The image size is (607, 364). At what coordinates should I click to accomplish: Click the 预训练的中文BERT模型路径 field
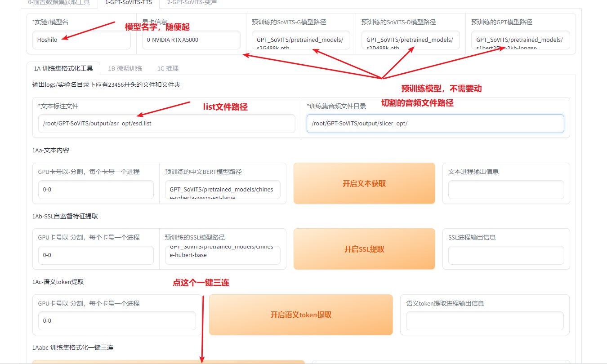pyautogui.click(x=222, y=190)
